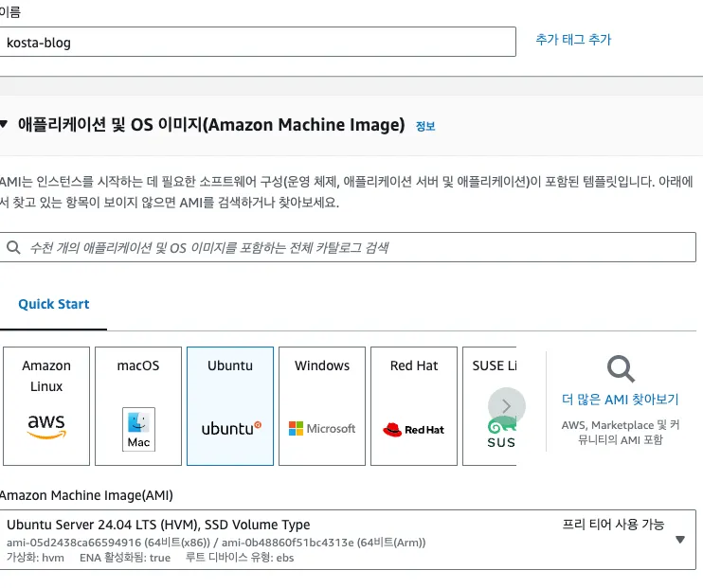Click the ubuntu logo icon

click(231, 428)
